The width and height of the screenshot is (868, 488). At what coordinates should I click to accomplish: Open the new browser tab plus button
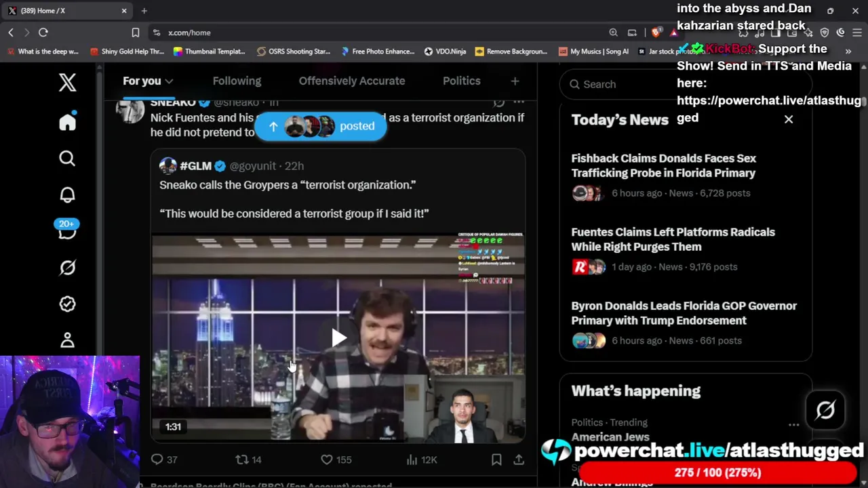click(144, 11)
